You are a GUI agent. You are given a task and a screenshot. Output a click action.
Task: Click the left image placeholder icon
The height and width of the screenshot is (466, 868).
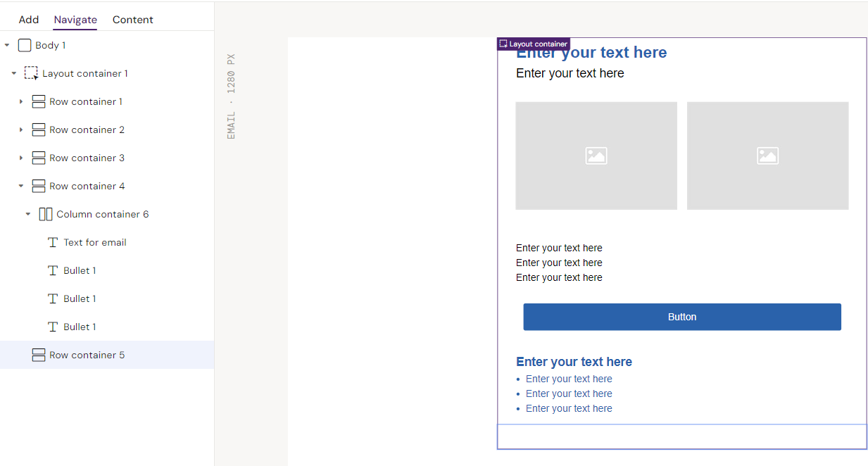point(596,156)
